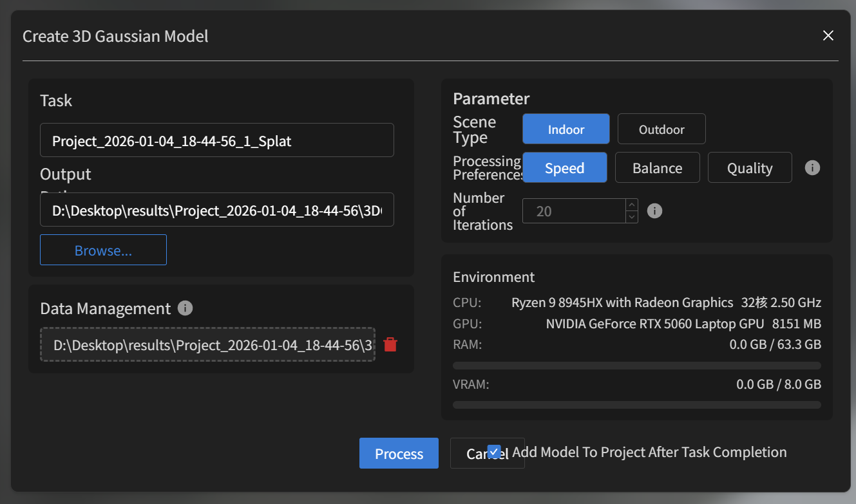The image size is (856, 504).
Task: Click the 'Parameter' section heading
Action: point(491,98)
